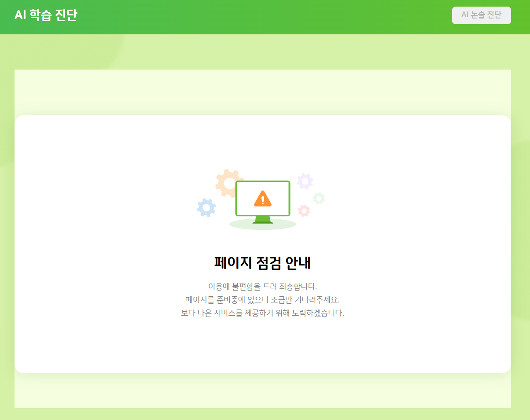Click pale panel strip below white card
530x420 pixels.
tap(263, 392)
